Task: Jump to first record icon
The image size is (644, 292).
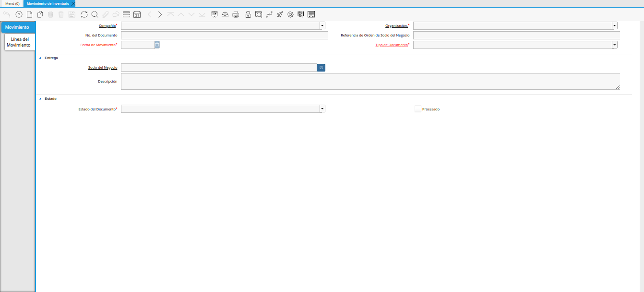Action: pyautogui.click(x=170, y=14)
